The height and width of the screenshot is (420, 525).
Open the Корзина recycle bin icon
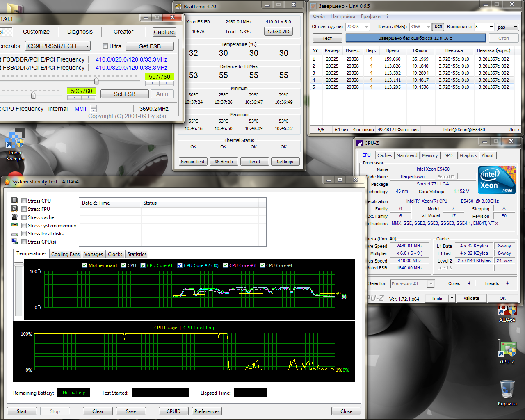coord(507,393)
